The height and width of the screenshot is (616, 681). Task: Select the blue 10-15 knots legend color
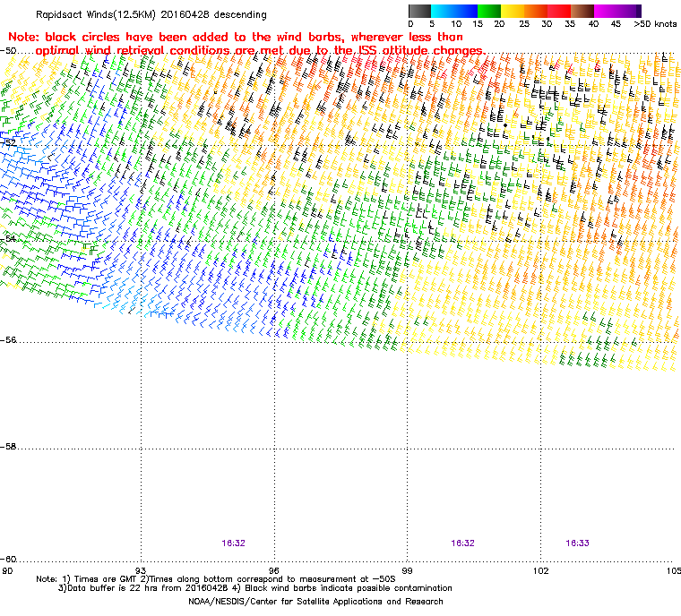[466, 11]
